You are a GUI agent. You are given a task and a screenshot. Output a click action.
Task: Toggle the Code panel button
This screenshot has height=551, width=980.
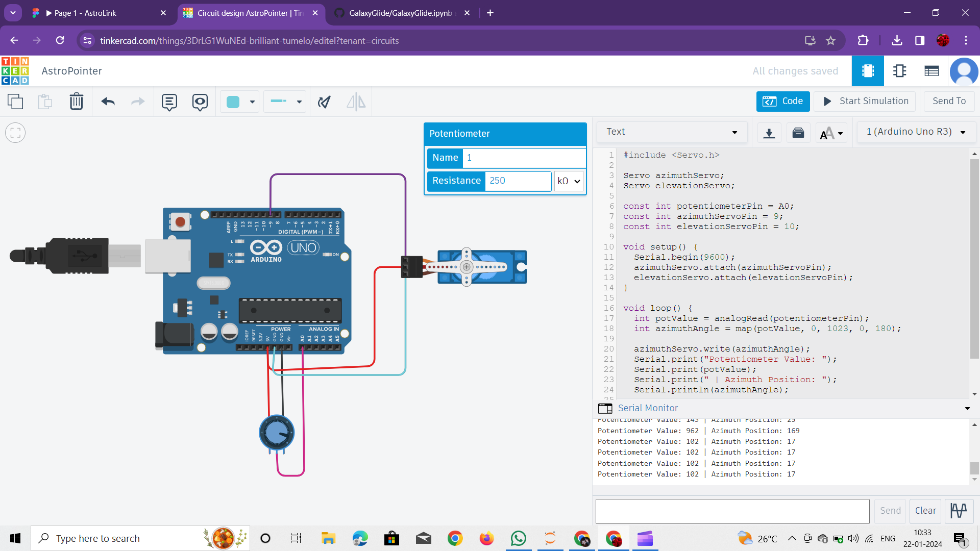click(782, 101)
